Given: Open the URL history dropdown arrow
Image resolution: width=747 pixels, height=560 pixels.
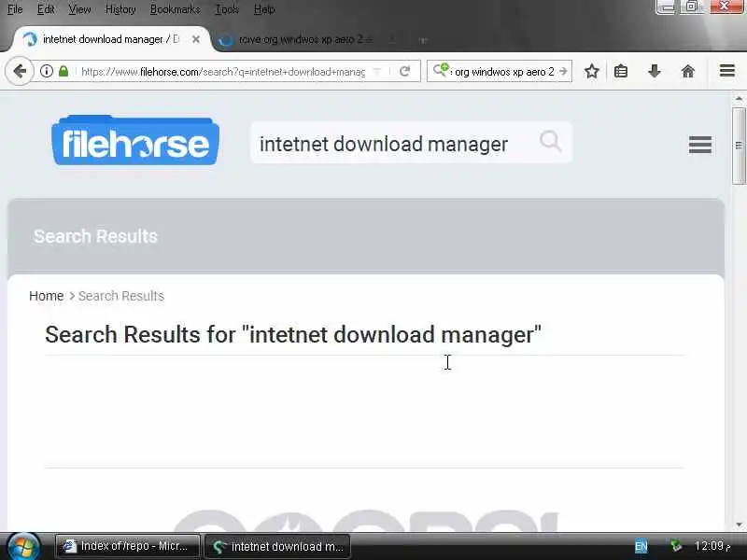Looking at the screenshot, I should pos(376,72).
